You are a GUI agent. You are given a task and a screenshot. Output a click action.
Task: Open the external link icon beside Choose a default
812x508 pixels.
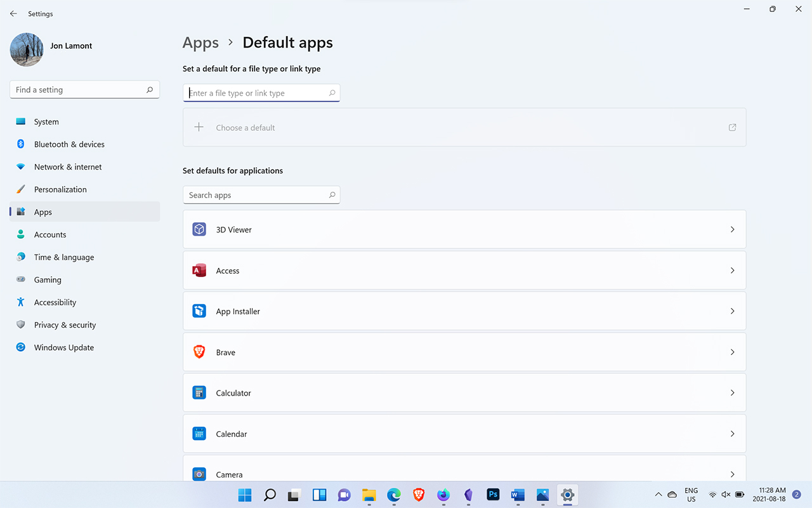(732, 128)
